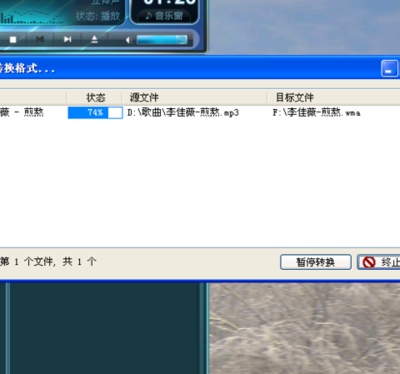Sort the list by the 状态 column header
This screenshot has height=374, width=400.
click(95, 97)
